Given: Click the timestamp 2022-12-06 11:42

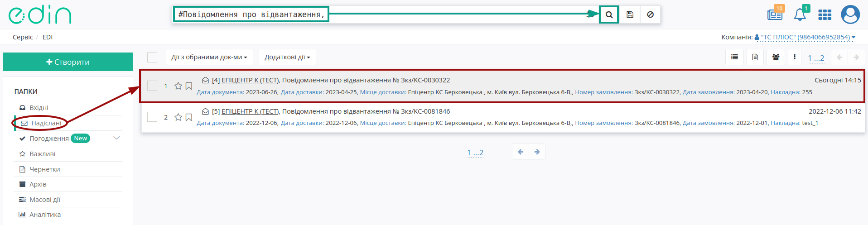Looking at the screenshot, I should coord(835,111).
